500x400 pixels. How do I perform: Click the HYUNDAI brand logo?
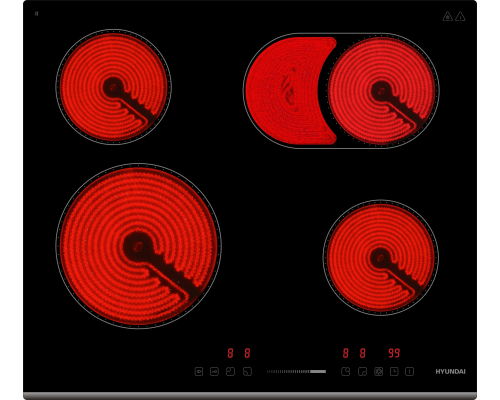tap(450, 371)
